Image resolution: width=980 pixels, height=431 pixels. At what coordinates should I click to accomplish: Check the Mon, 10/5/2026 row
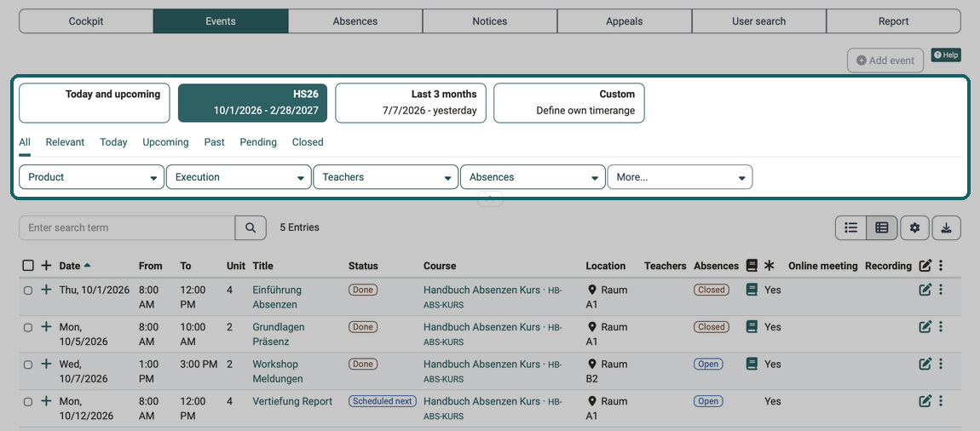tap(27, 327)
